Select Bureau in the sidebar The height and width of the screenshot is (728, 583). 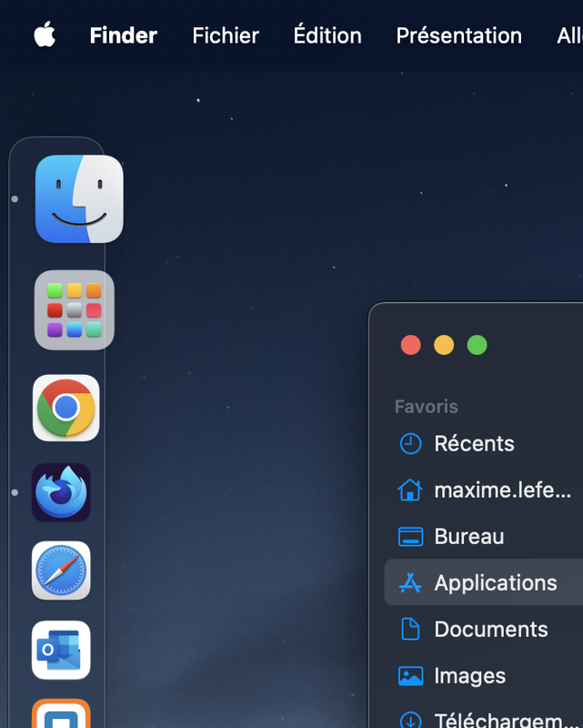point(484,536)
